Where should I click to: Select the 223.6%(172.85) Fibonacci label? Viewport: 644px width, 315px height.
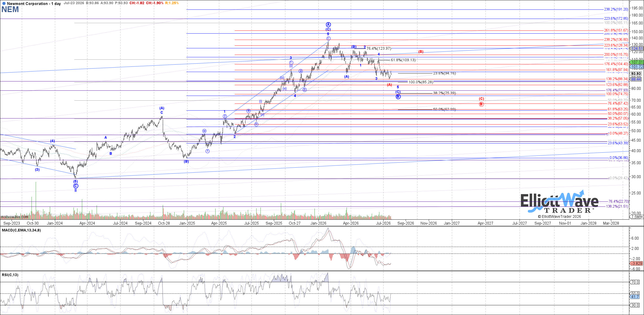[x=616, y=19]
